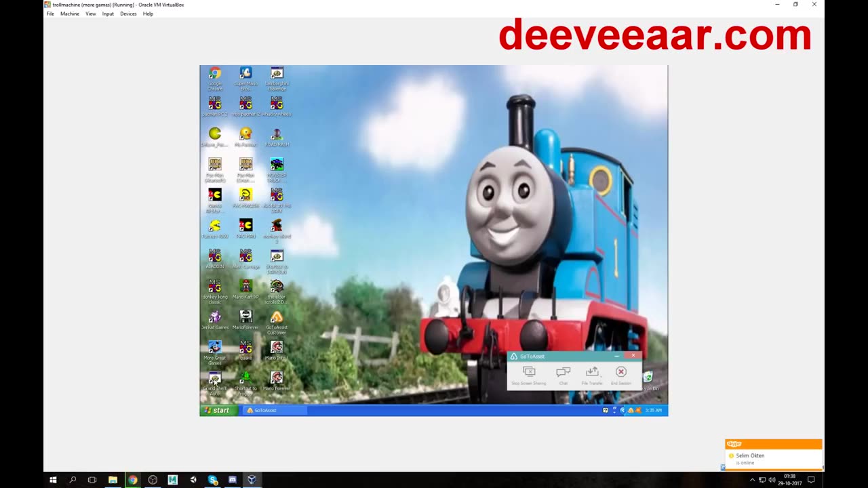Open VirtualBox Input menu
This screenshot has width=868, height=488.
[108, 14]
